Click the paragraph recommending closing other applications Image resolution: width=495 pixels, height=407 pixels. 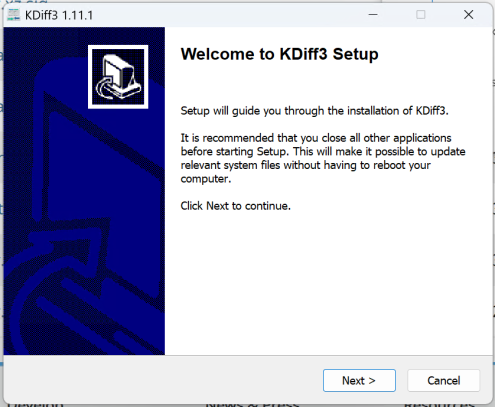[x=323, y=158]
